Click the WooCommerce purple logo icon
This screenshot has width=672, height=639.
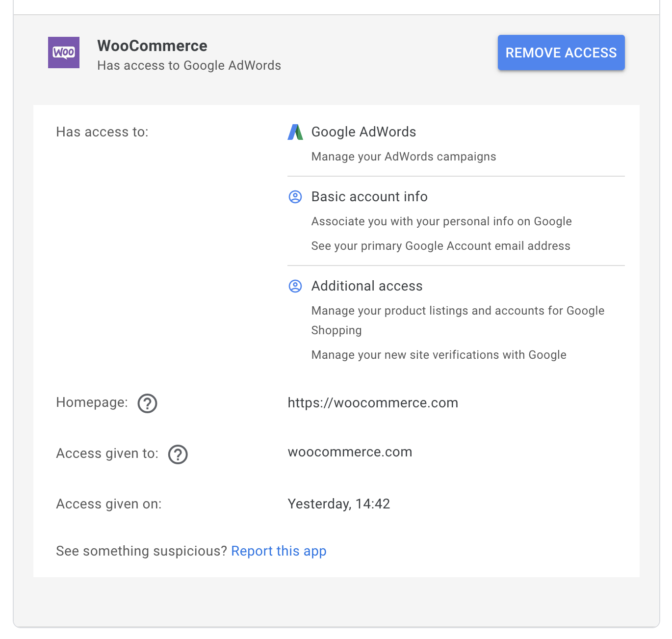pos(64,53)
